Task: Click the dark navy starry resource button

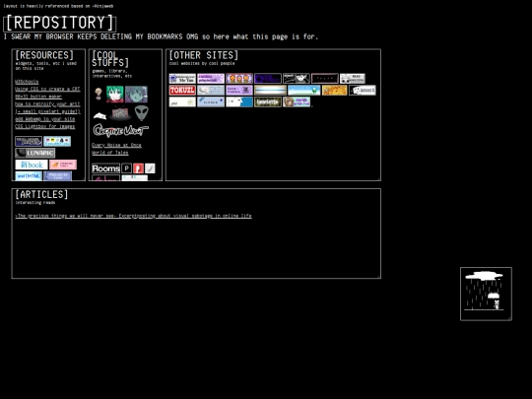Action: (x=29, y=141)
